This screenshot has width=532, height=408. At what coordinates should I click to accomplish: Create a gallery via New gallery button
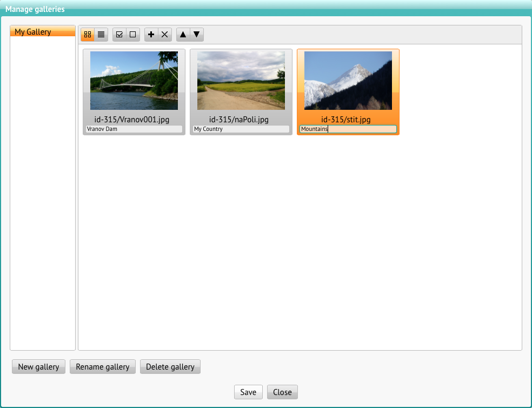click(x=38, y=366)
